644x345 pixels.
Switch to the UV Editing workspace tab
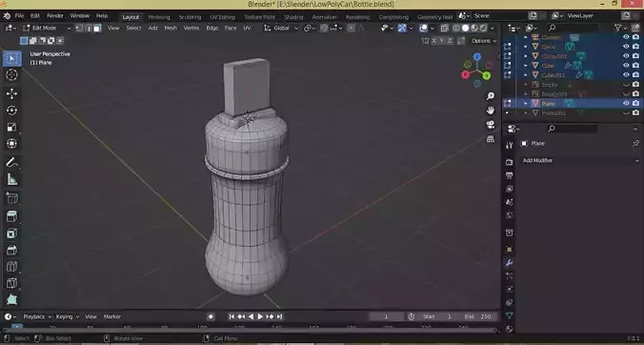(x=223, y=17)
